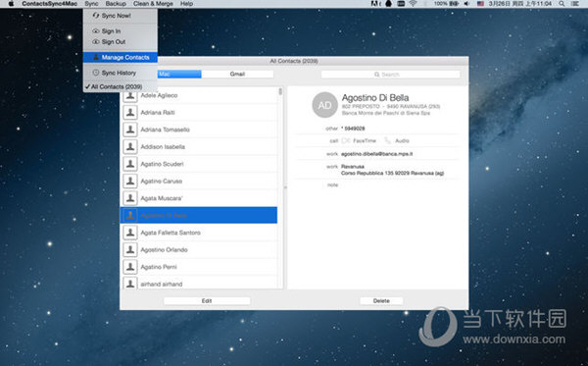The image size is (588, 366).
Task: Select contact name Addison Isabella
Action: click(x=163, y=147)
